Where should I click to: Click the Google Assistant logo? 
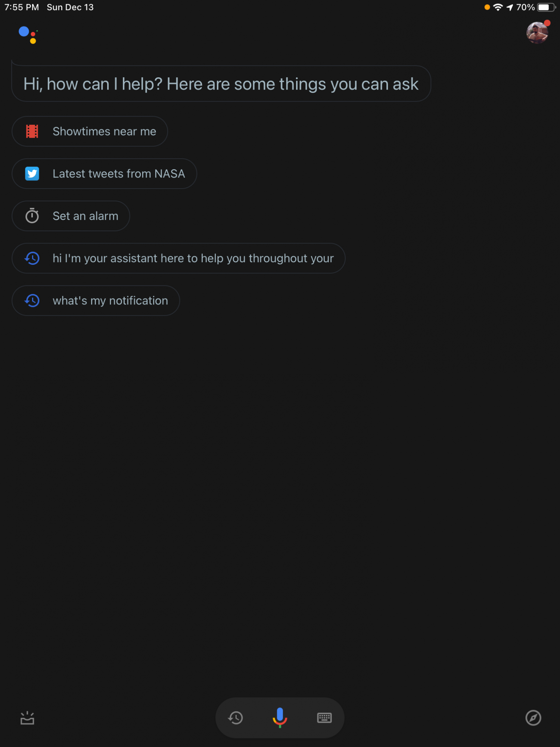pos(28,35)
